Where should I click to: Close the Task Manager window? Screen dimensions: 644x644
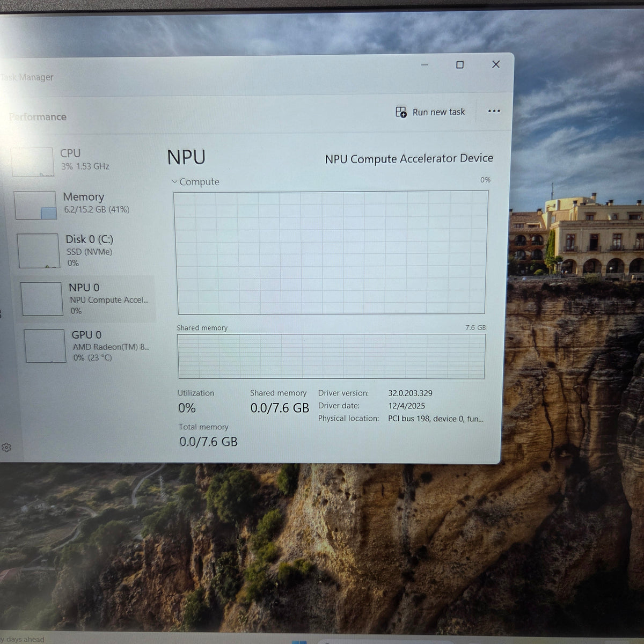click(496, 64)
